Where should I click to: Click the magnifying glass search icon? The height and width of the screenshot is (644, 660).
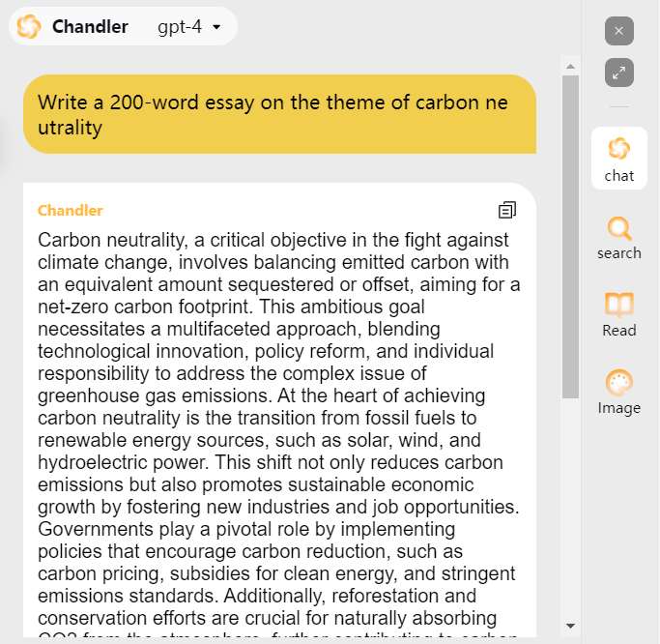pyautogui.click(x=619, y=229)
